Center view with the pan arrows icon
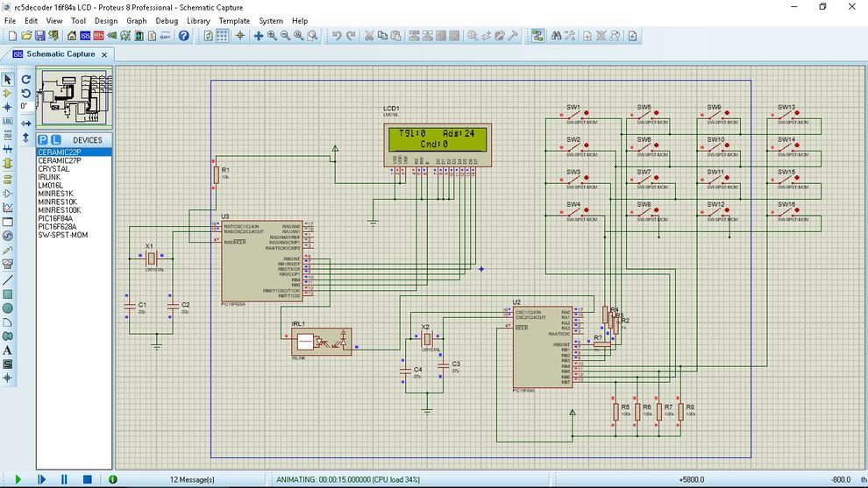The width and height of the screenshot is (868, 488). click(259, 36)
